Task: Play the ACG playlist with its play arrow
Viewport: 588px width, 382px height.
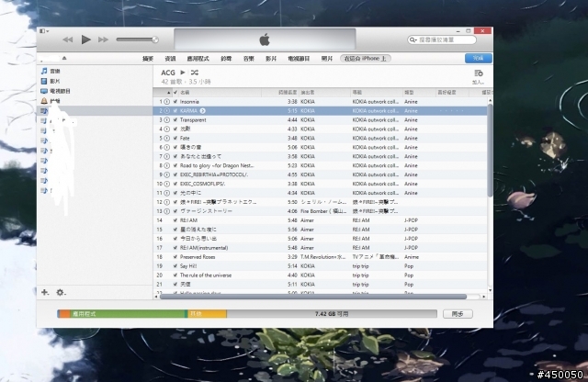Action: pos(183,73)
